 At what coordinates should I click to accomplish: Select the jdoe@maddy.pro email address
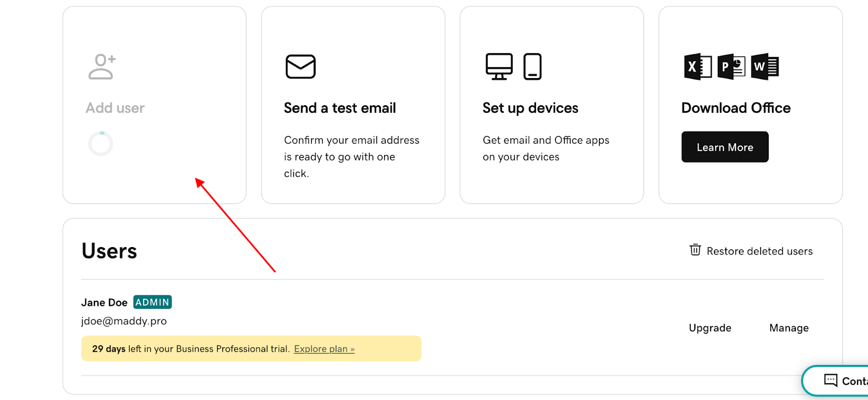coord(124,321)
